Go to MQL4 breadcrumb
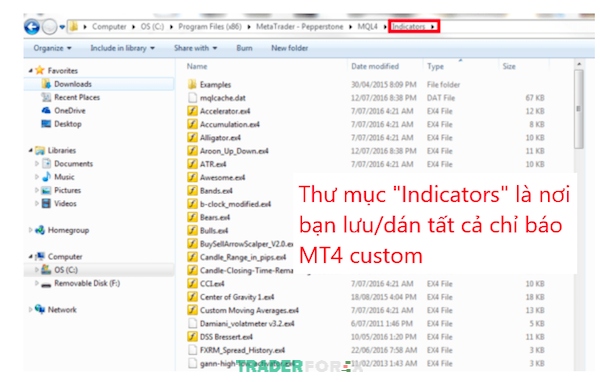Screen dimensions: 600x382 (367, 26)
